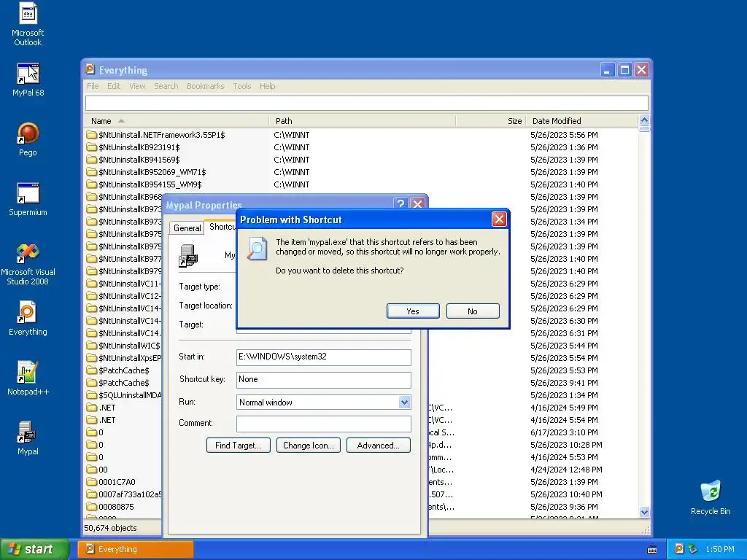747x560 pixels.
Task: Select the Pego desktop icon
Action: click(x=28, y=139)
